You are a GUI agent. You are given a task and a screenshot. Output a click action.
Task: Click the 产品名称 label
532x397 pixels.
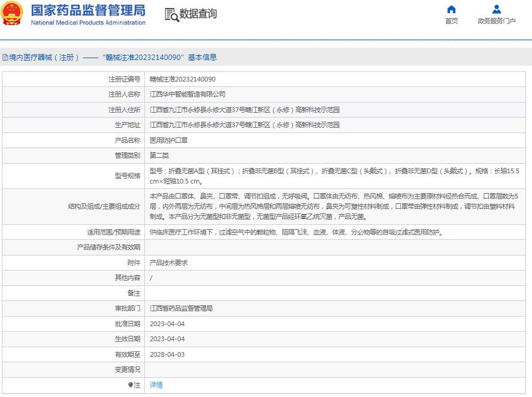[x=127, y=140]
